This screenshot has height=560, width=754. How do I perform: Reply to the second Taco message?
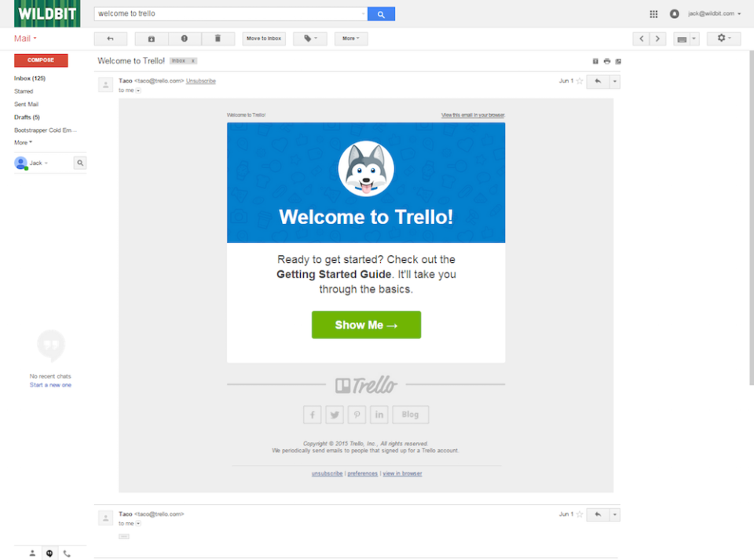point(598,514)
